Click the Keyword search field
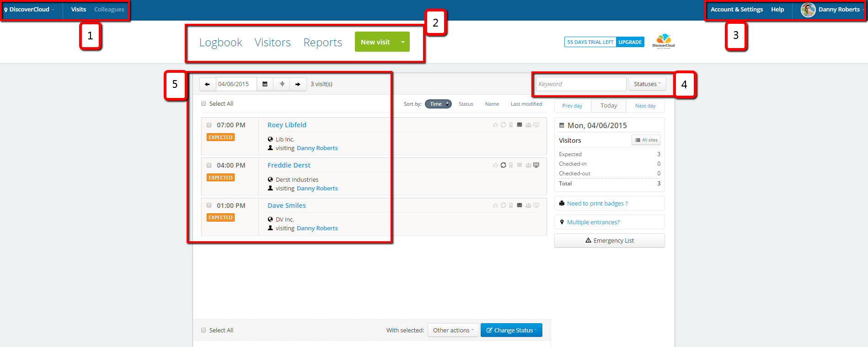This screenshot has height=347, width=868. 581,84
